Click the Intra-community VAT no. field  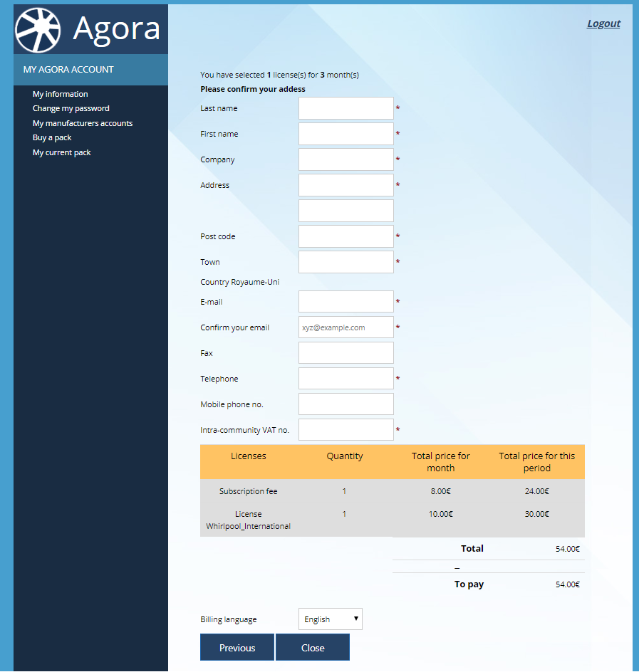pos(346,430)
